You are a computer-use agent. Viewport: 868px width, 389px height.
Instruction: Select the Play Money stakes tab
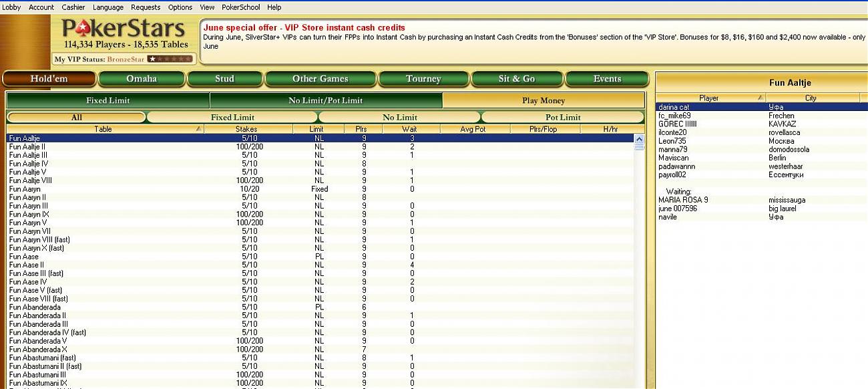click(544, 101)
